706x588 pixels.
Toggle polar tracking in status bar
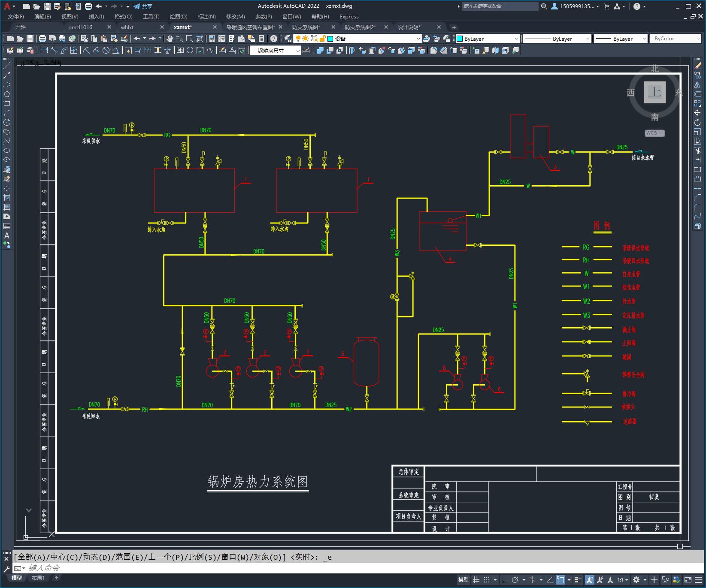[515, 580]
